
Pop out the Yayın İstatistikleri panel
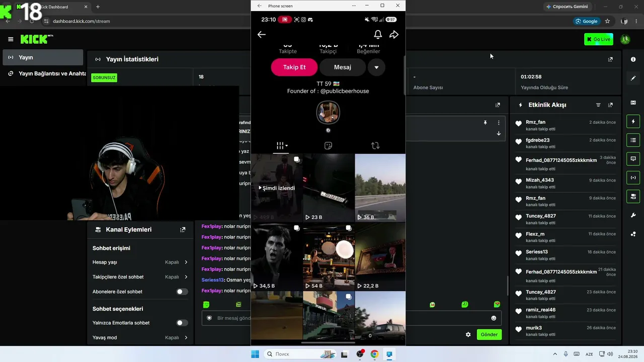pos(610,59)
